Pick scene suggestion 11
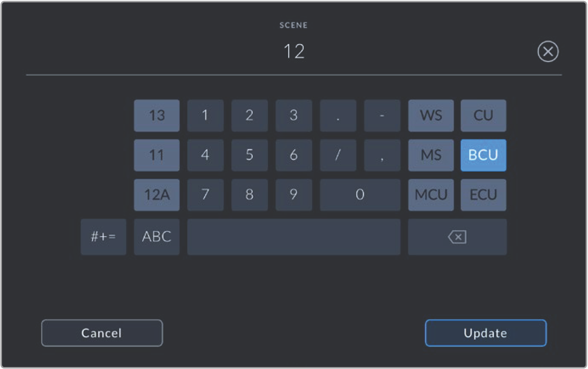The image size is (588, 369). pos(157,155)
